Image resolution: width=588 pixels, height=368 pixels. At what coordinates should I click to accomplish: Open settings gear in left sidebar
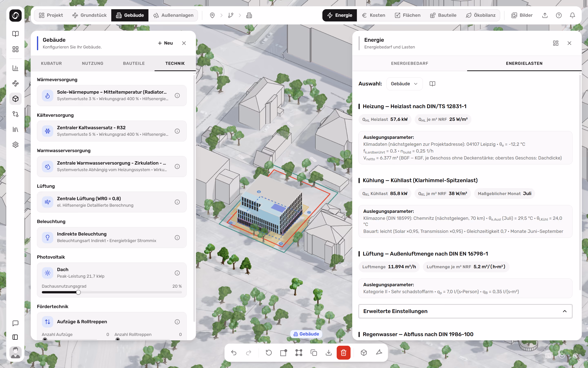coord(15,145)
